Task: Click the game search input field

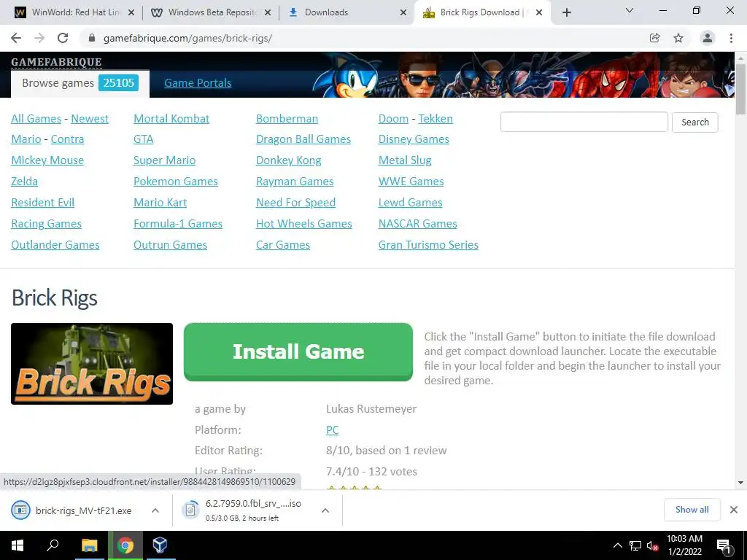Action: (x=584, y=122)
